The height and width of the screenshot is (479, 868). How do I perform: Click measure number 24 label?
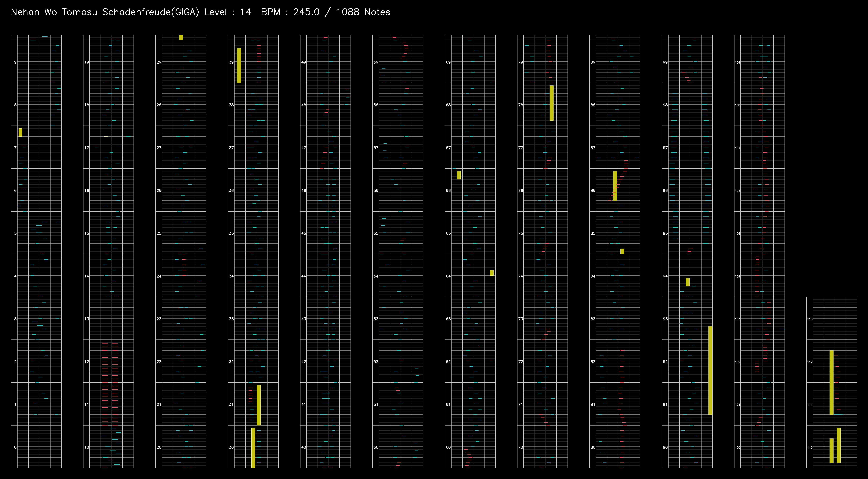coord(159,276)
